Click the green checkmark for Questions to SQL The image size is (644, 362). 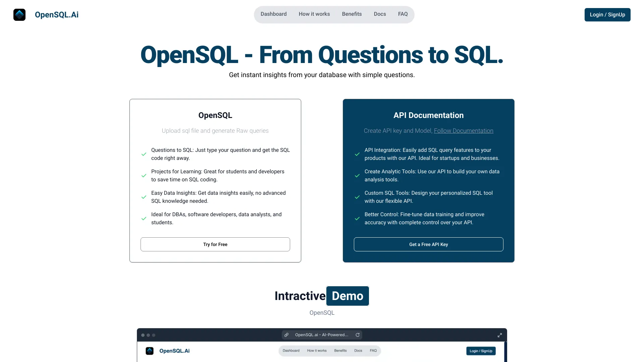144,154
